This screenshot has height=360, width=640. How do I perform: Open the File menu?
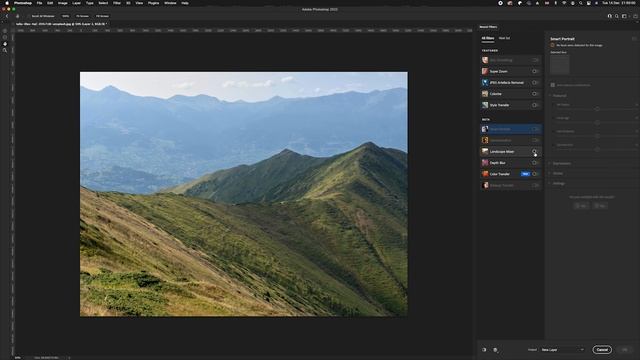pos(39,3)
